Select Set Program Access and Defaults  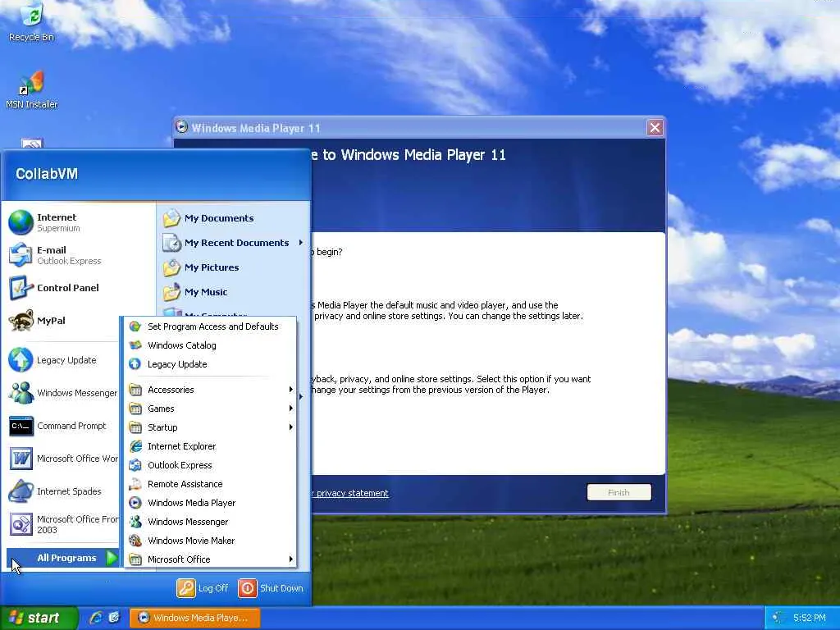click(x=210, y=326)
